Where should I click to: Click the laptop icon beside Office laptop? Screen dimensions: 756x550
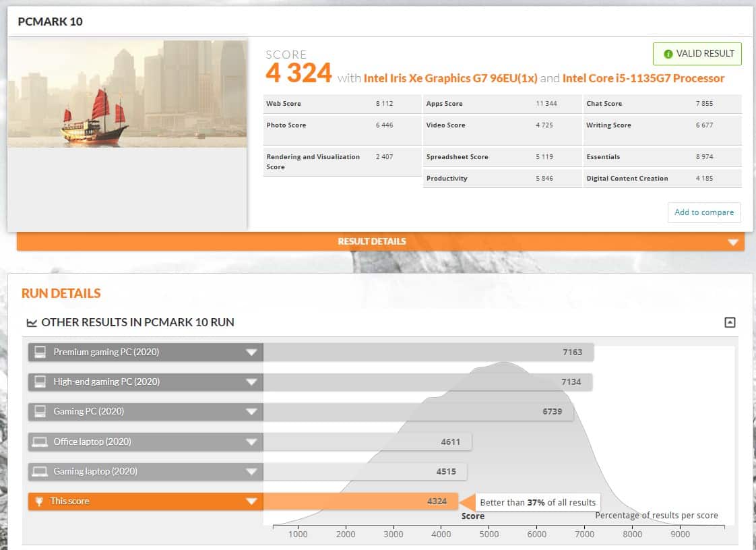pos(40,441)
